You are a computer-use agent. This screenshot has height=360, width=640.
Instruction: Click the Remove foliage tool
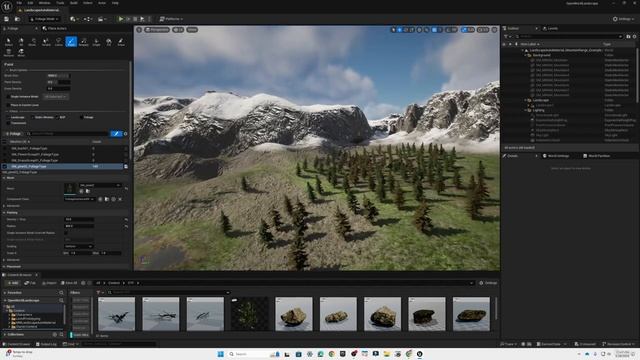tap(9, 52)
